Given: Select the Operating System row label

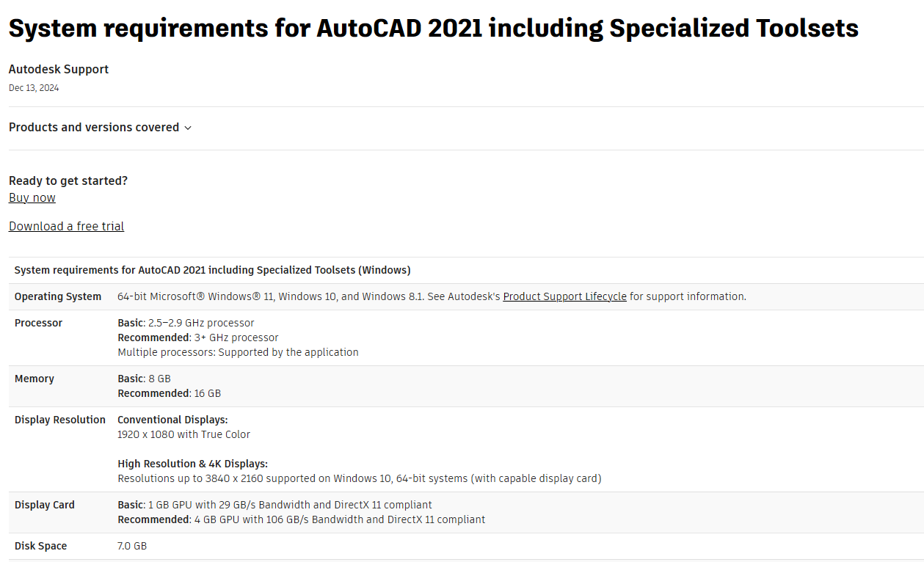Looking at the screenshot, I should coord(58,296).
